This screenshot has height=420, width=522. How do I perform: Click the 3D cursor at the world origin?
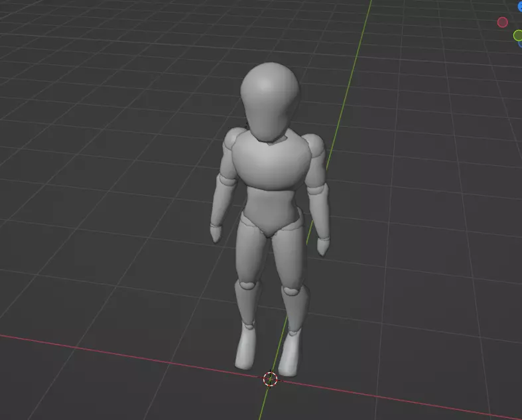click(x=271, y=379)
